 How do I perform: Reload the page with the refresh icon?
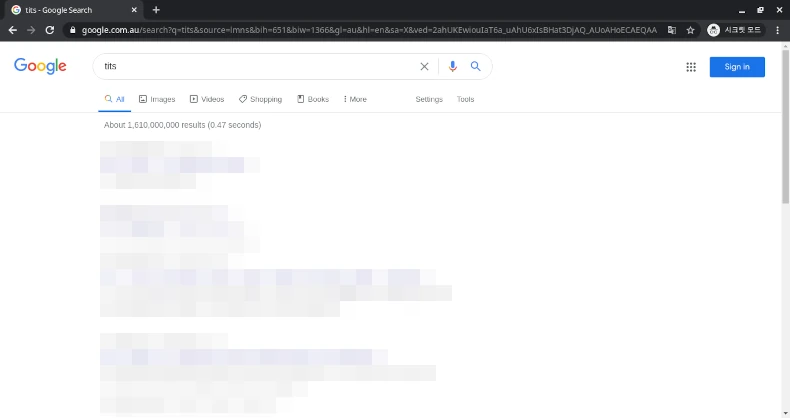49,30
